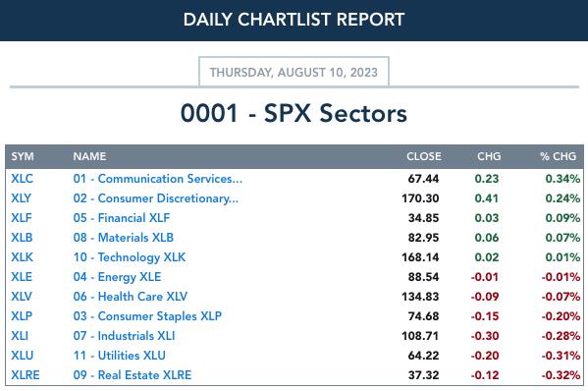Open 03 - Consumer Staples XLP chart
The width and height of the screenshot is (588, 391).
click(x=147, y=316)
